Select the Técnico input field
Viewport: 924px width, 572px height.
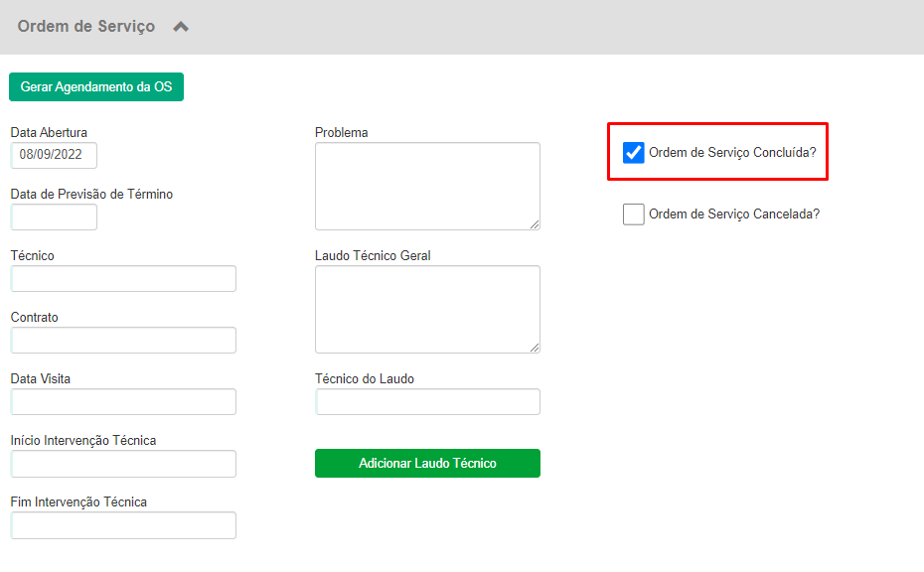(x=123, y=279)
